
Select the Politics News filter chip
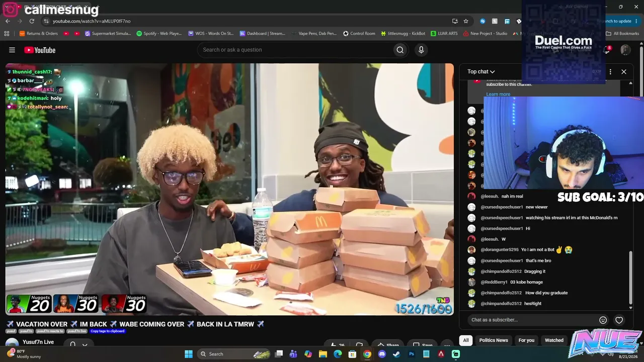pyautogui.click(x=494, y=340)
